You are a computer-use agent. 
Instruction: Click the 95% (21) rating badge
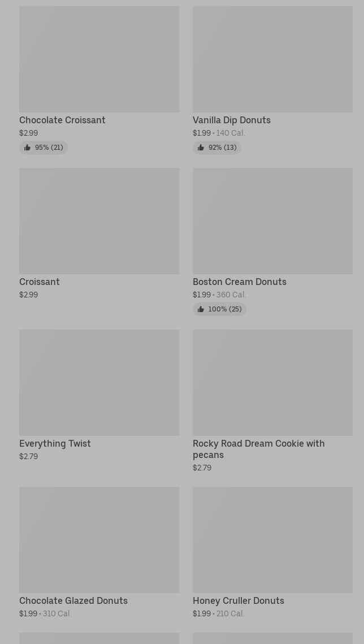pyautogui.click(x=44, y=148)
